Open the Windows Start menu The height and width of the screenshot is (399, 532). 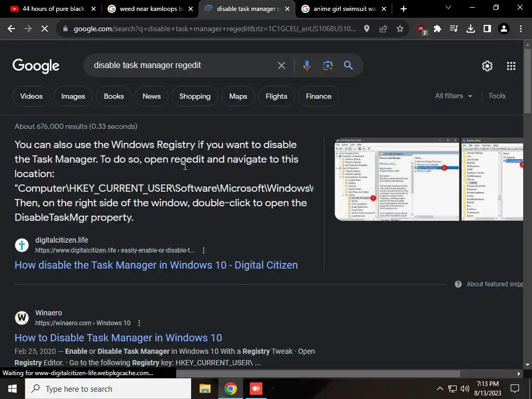coord(12,389)
